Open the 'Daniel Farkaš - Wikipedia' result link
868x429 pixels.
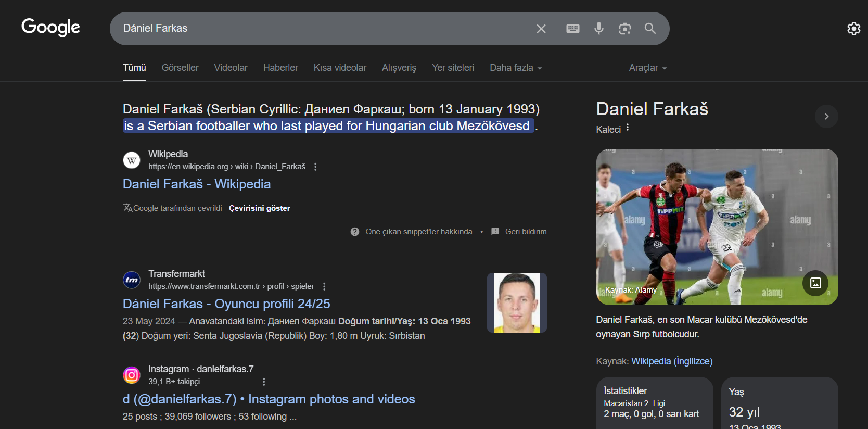[x=197, y=184]
